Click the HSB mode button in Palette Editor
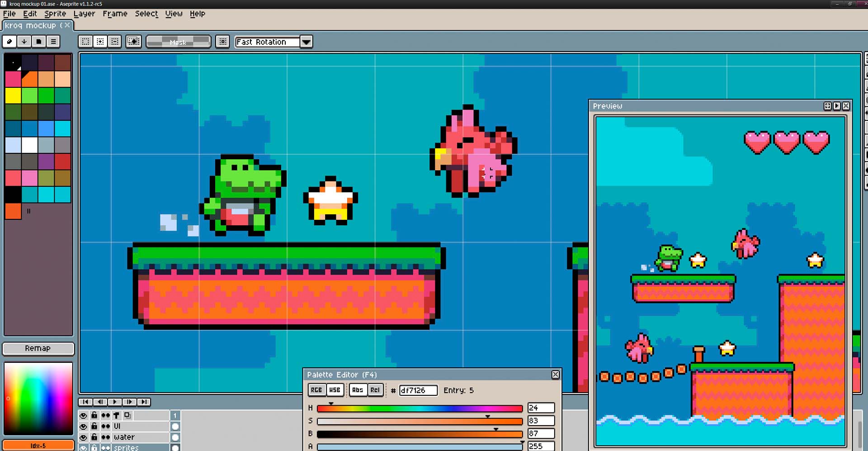 coord(335,390)
